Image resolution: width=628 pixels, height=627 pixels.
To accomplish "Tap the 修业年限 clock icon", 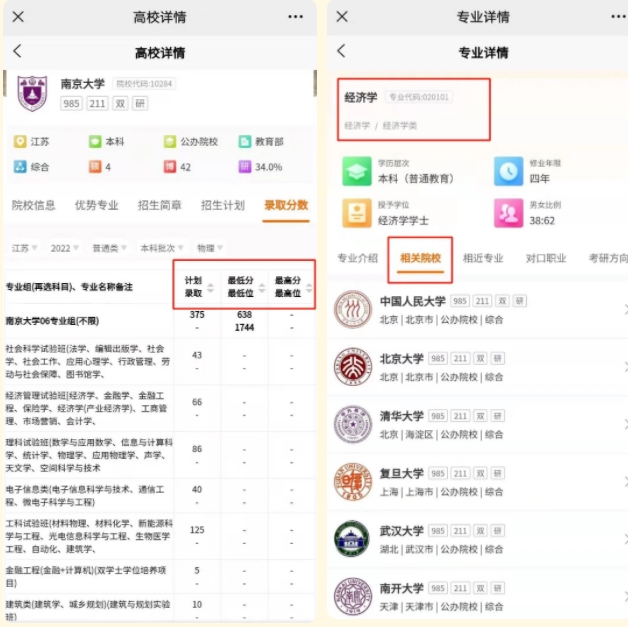I will coord(508,171).
